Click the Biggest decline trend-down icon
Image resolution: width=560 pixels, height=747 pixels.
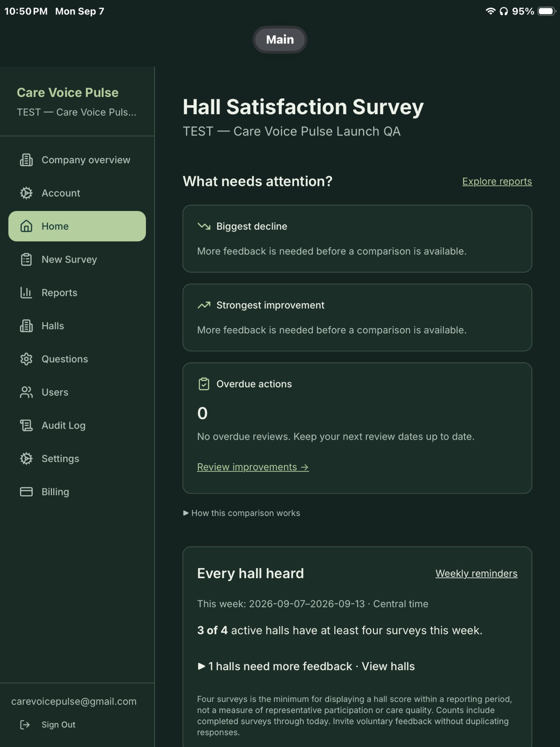204,226
